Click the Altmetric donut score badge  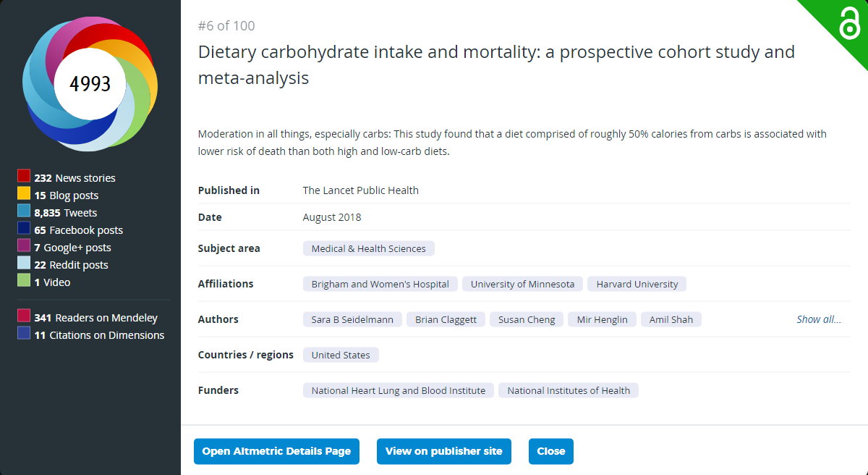(90, 84)
